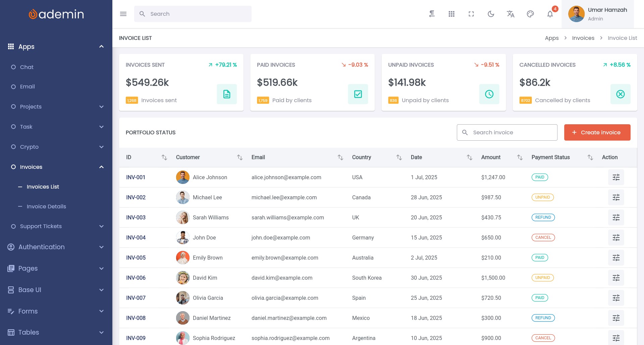The height and width of the screenshot is (345, 644).
Task: Open action options for INV-004
Action: (616, 237)
